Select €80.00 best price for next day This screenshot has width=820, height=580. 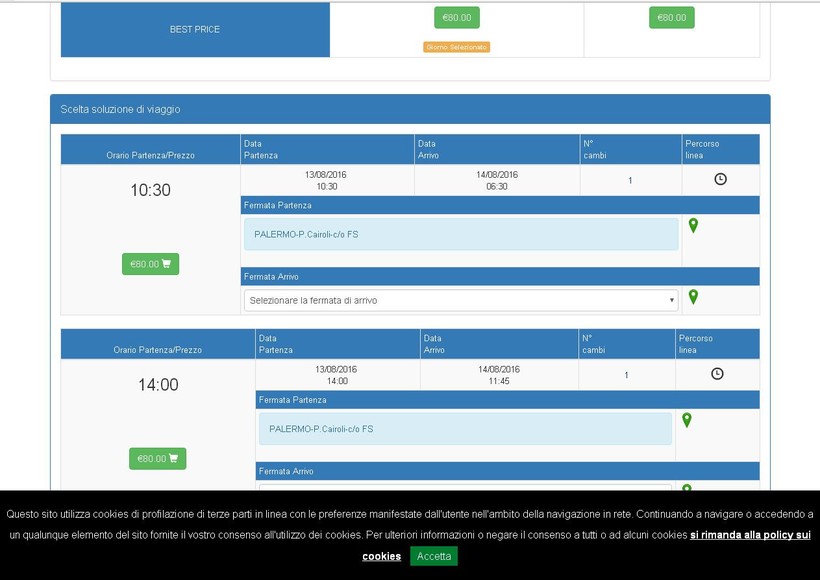[671, 18]
